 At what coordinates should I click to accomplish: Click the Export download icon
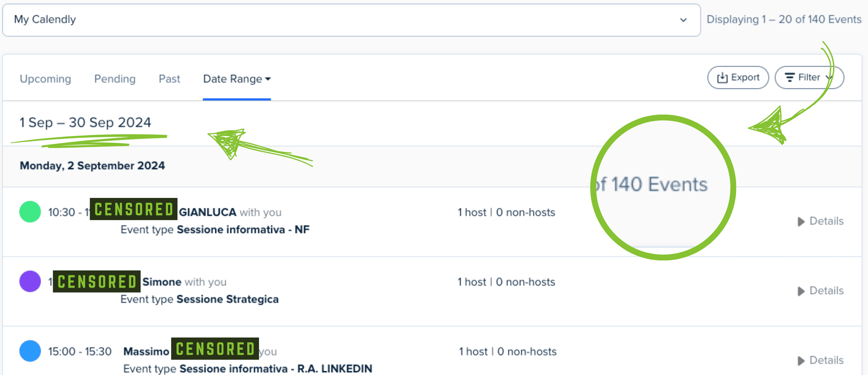pos(722,77)
